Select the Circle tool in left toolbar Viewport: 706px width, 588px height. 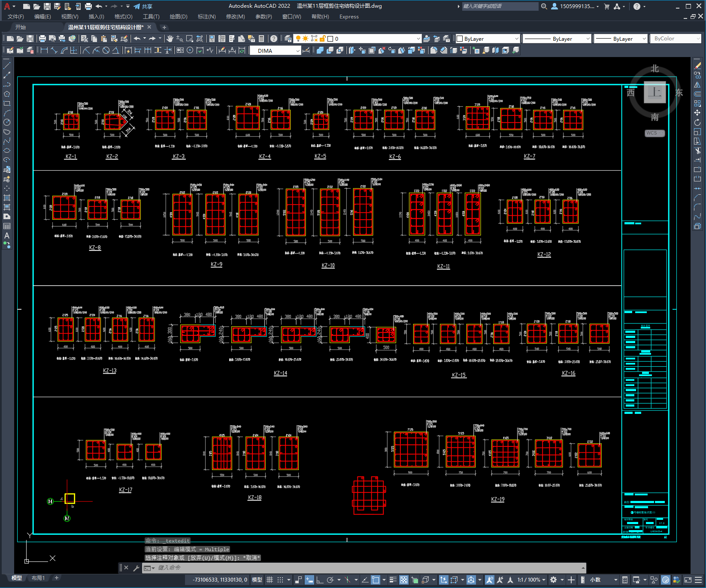click(x=7, y=122)
